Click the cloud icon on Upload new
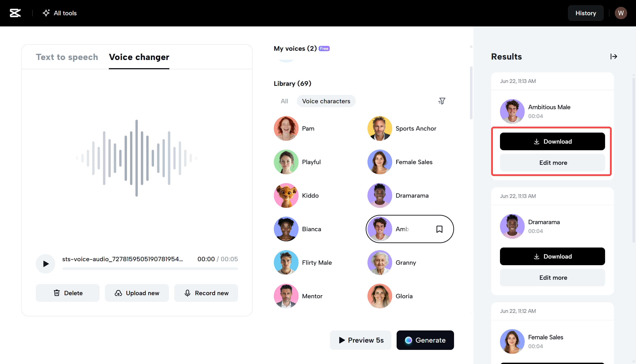The image size is (636, 364). coord(118,293)
